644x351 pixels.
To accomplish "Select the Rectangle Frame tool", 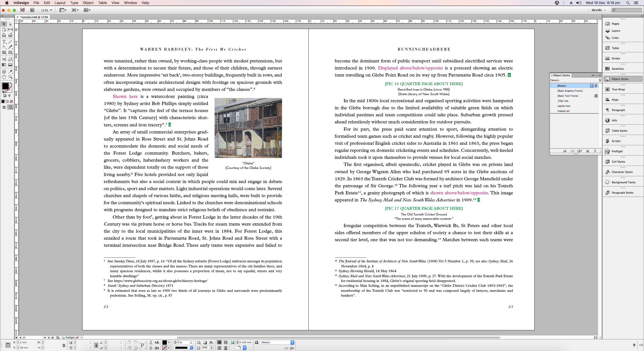I will pyautogui.click(x=4, y=53).
